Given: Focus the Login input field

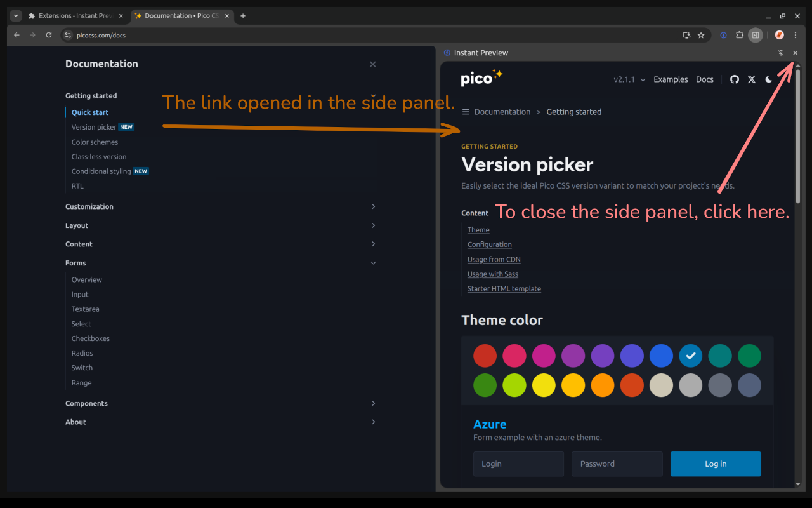Looking at the screenshot, I should (x=518, y=464).
